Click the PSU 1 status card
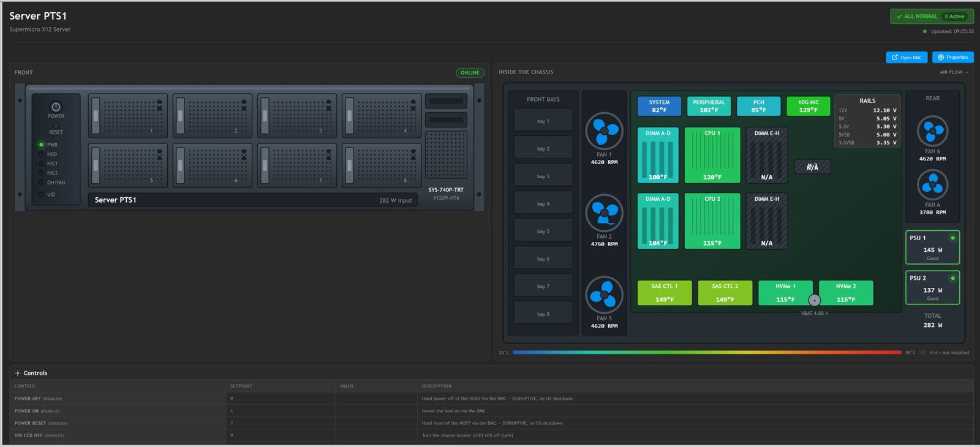Screen dimensions: 980x447 932,247
